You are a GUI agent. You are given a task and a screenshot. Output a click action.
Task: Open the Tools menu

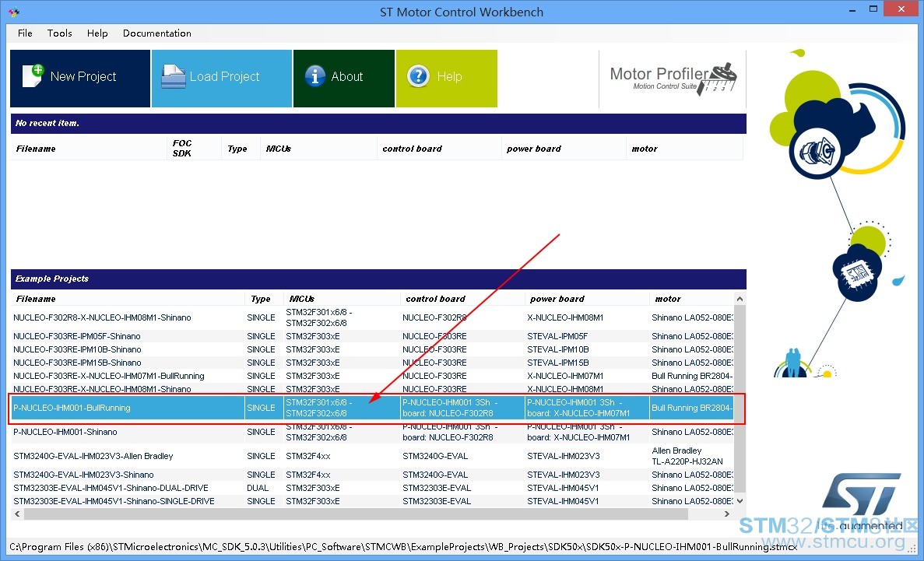tap(59, 33)
